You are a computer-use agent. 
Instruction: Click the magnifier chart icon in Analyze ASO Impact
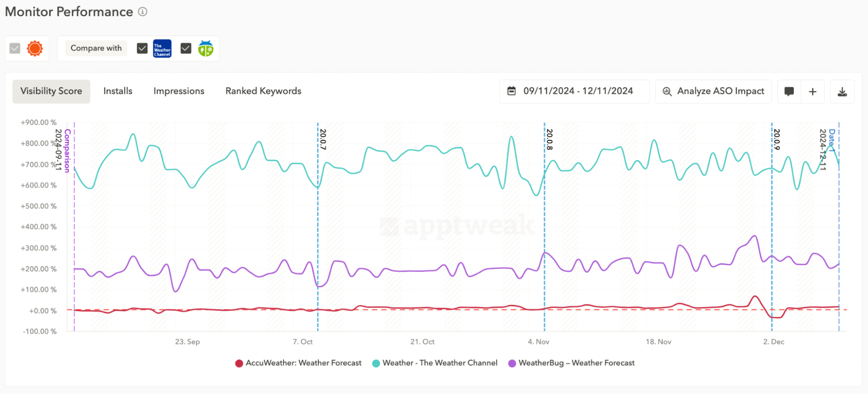click(667, 91)
